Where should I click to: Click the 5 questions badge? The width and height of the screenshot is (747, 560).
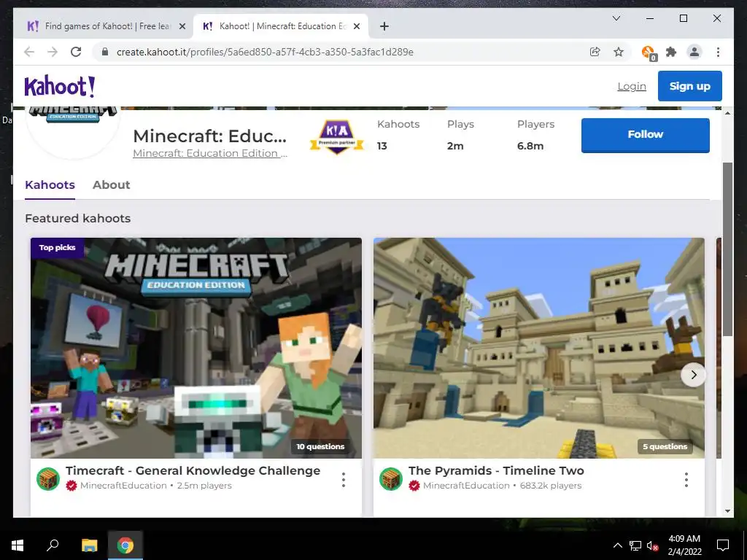pyautogui.click(x=665, y=447)
